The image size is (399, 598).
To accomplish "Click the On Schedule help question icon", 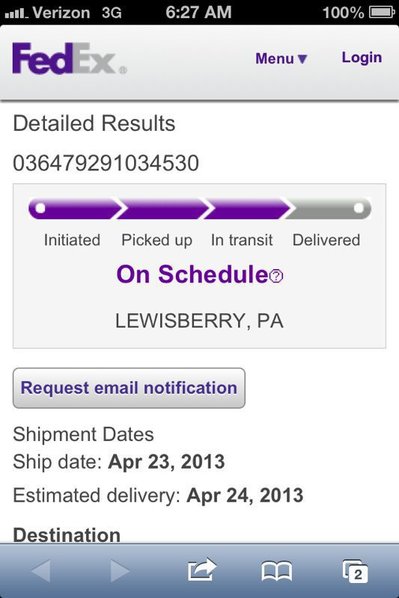I will point(276,276).
